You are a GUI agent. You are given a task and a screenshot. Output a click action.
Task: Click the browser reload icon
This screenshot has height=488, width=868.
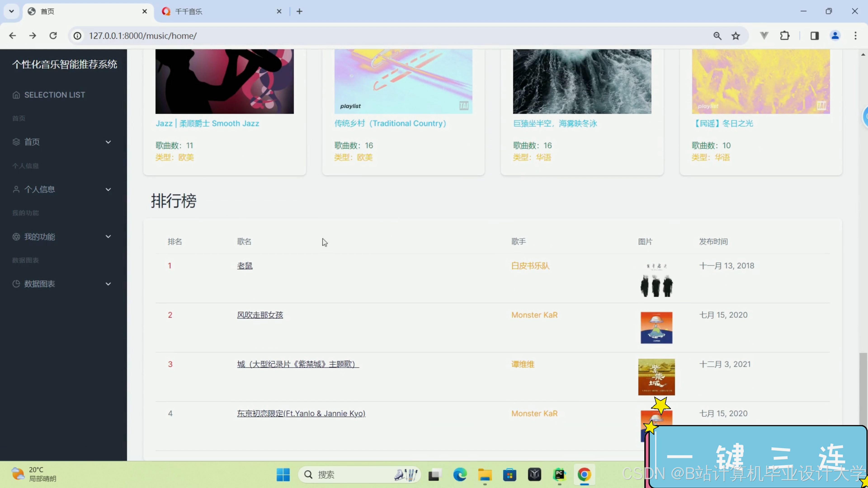point(53,36)
